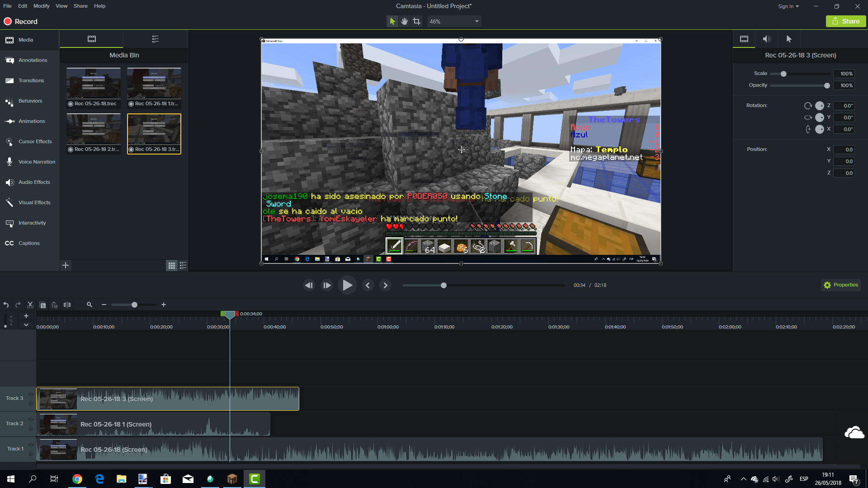Copy the selected timeline clip

point(42,305)
